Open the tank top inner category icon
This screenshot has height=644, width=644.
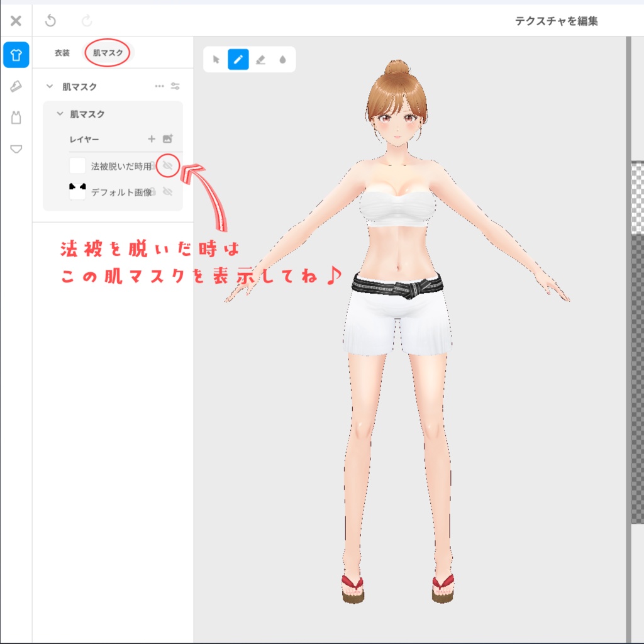tap(16, 118)
